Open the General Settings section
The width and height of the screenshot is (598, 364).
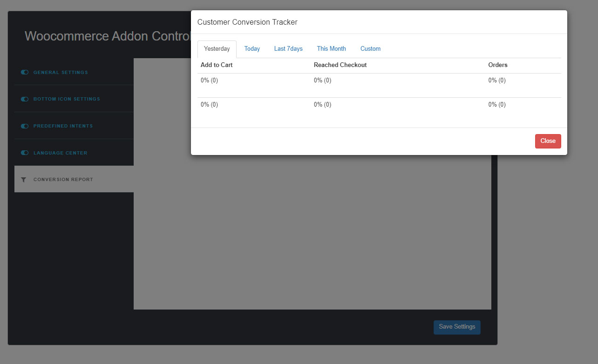click(x=74, y=72)
